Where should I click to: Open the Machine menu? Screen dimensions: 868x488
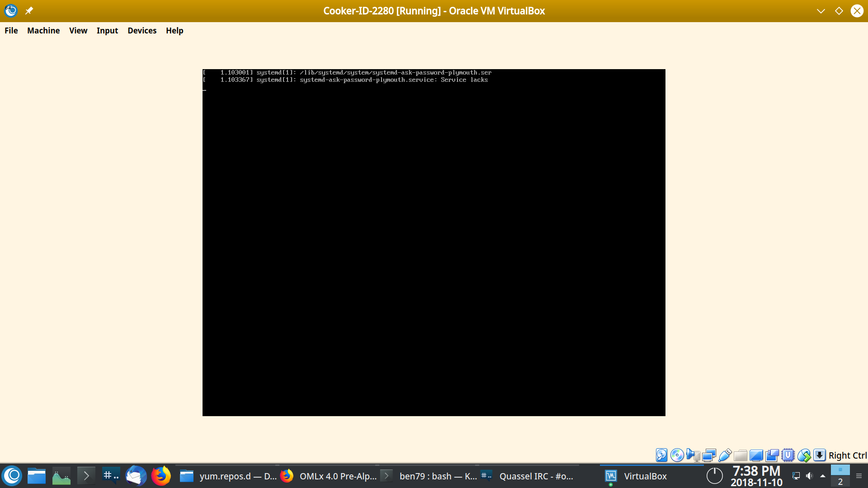tap(43, 31)
